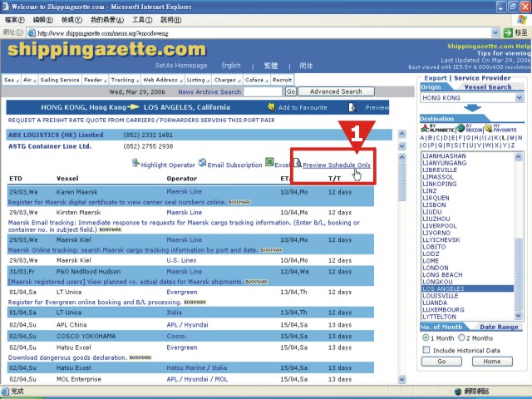This screenshot has height=399, width=532.
Task: Select My Favourite destination icon
Action: click(488, 128)
